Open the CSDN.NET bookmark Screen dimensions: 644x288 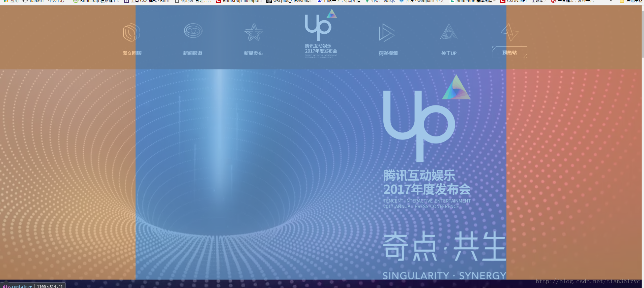(x=523, y=1)
